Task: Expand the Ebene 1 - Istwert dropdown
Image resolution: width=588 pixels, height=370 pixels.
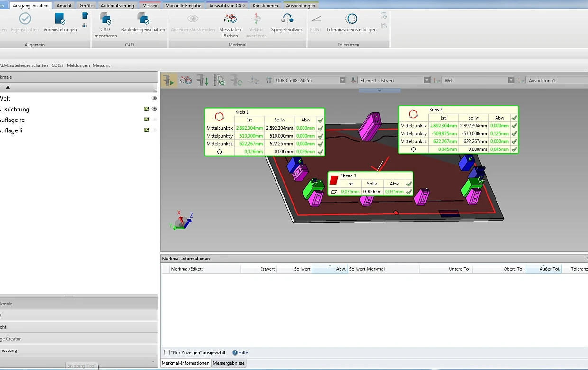Action: coord(426,81)
